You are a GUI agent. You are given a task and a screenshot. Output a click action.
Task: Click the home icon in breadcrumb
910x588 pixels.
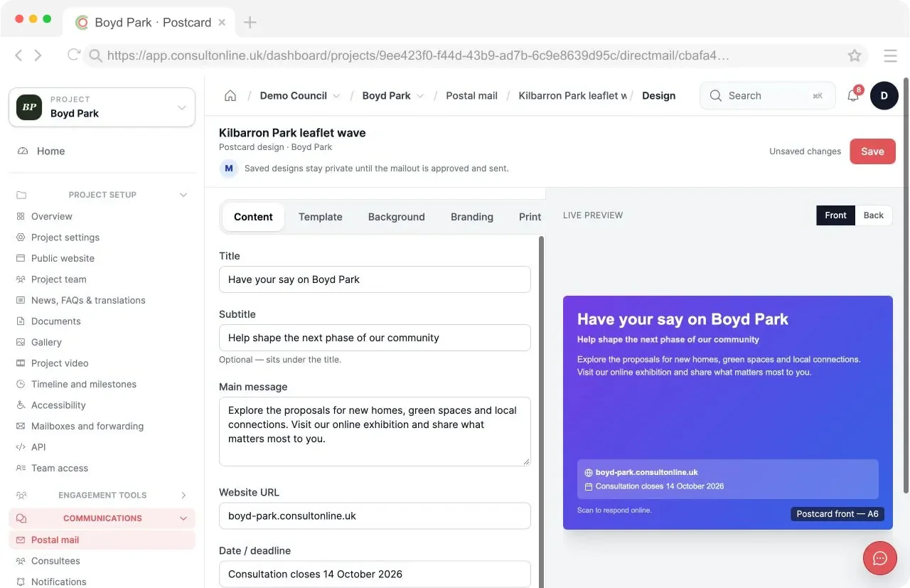tap(230, 96)
